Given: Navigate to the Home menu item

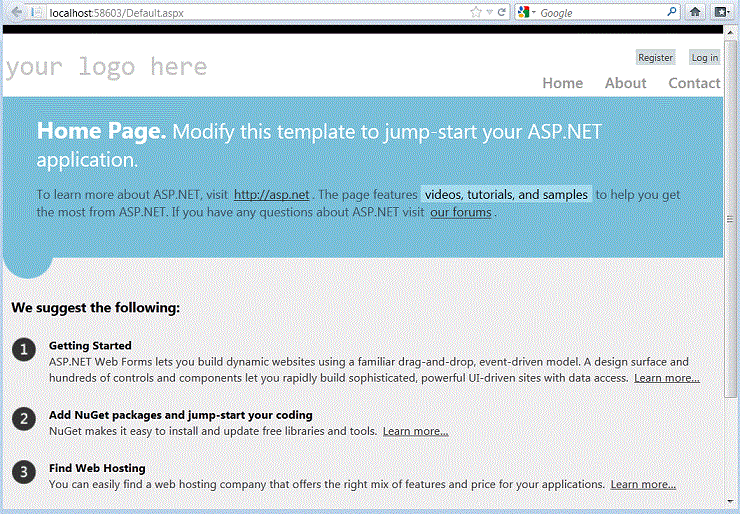Looking at the screenshot, I should coord(563,83).
